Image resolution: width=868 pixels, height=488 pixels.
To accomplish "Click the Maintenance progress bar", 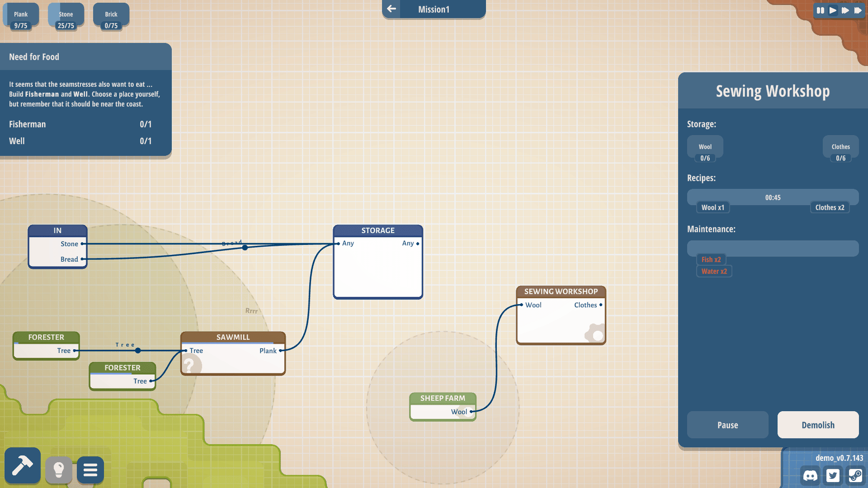I will pyautogui.click(x=773, y=248).
